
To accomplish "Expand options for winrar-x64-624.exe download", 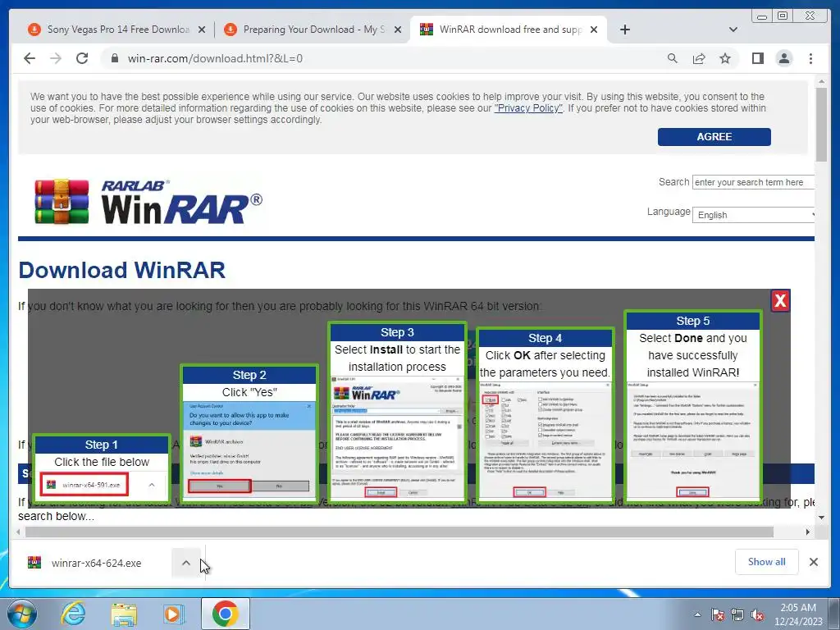I will tap(186, 563).
